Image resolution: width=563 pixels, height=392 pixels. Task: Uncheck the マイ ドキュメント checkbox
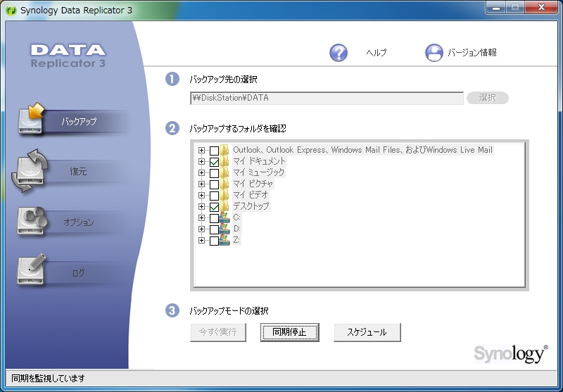click(x=214, y=162)
